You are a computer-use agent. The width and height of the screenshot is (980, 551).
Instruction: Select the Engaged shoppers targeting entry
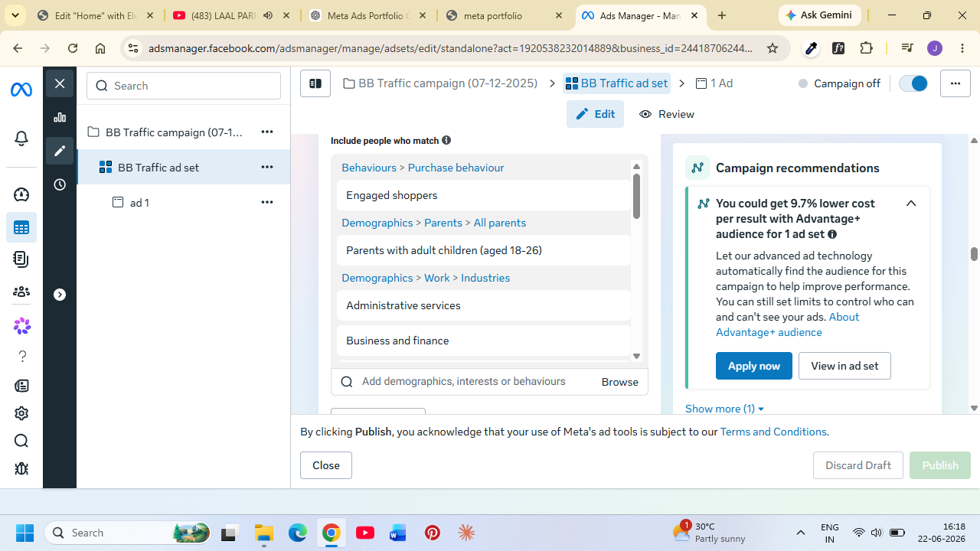tap(484, 195)
